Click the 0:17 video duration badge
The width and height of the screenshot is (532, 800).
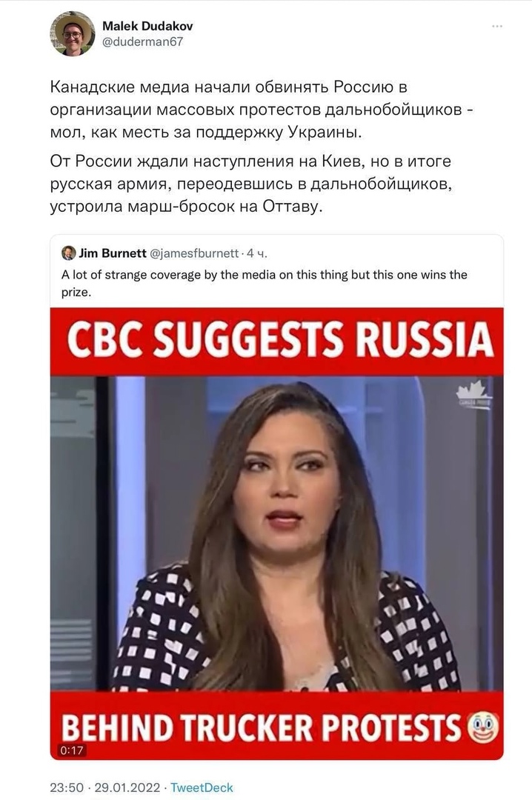point(71,750)
